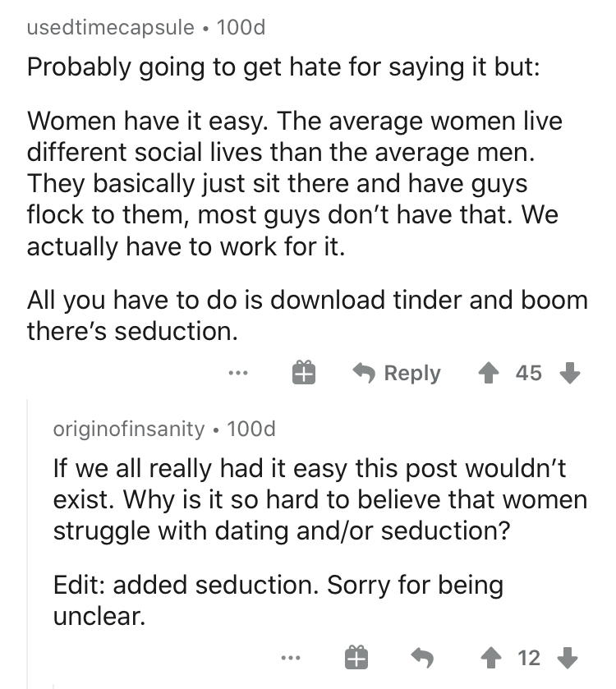The image size is (616, 689).
Task: Visit the originofinsanity user profile
Action: pyautogui.click(x=129, y=428)
